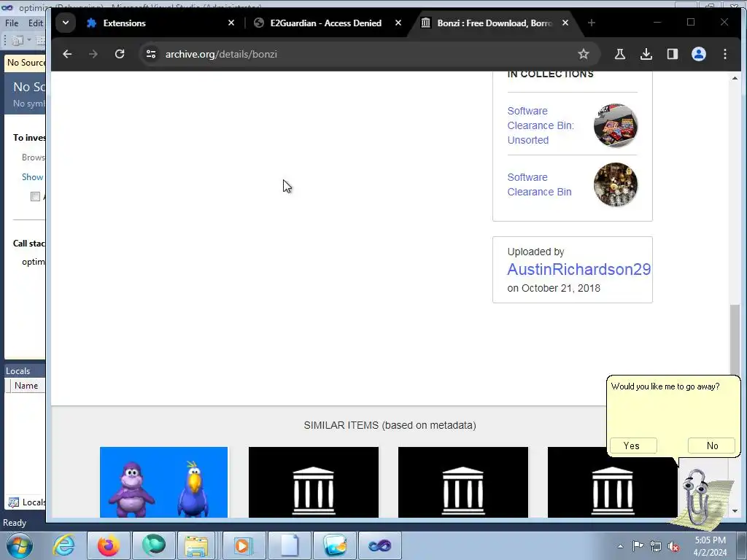747x560 pixels.
Task: Click Software Clearance Bin thumbnail image
Action: click(x=616, y=184)
